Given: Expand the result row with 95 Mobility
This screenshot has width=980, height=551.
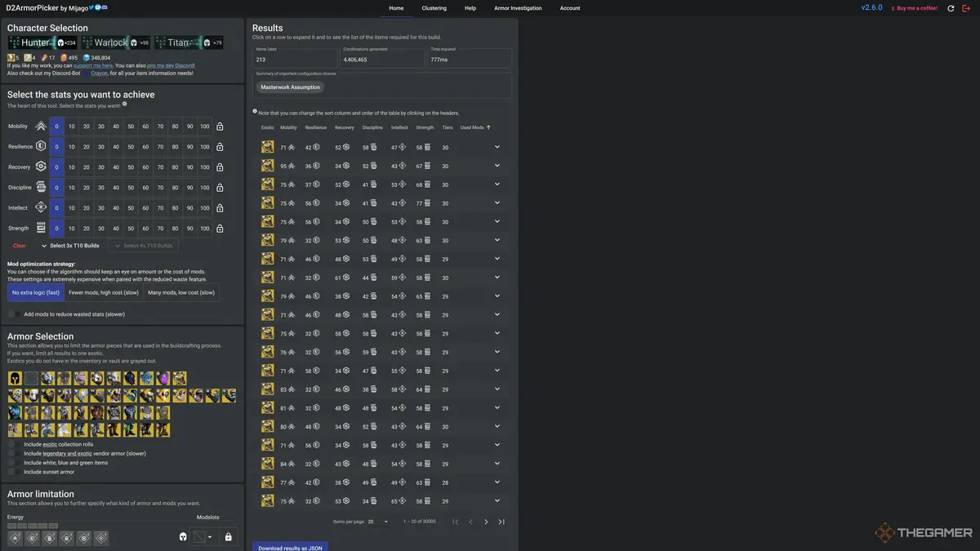Looking at the screenshot, I should point(497,166).
